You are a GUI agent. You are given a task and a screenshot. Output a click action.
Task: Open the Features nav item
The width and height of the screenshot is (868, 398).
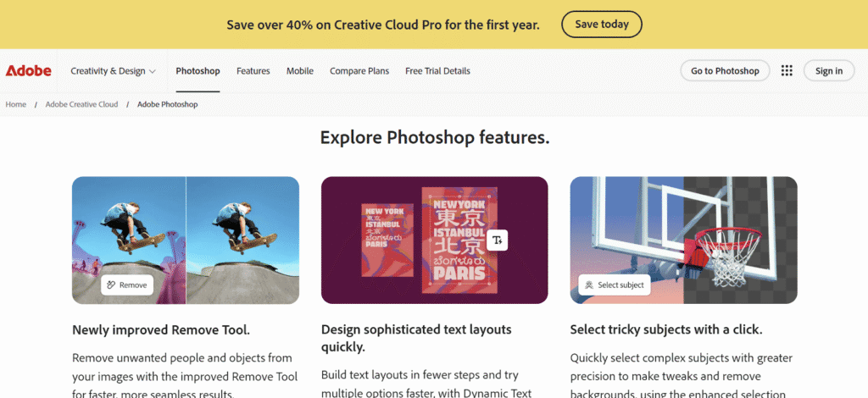(253, 71)
